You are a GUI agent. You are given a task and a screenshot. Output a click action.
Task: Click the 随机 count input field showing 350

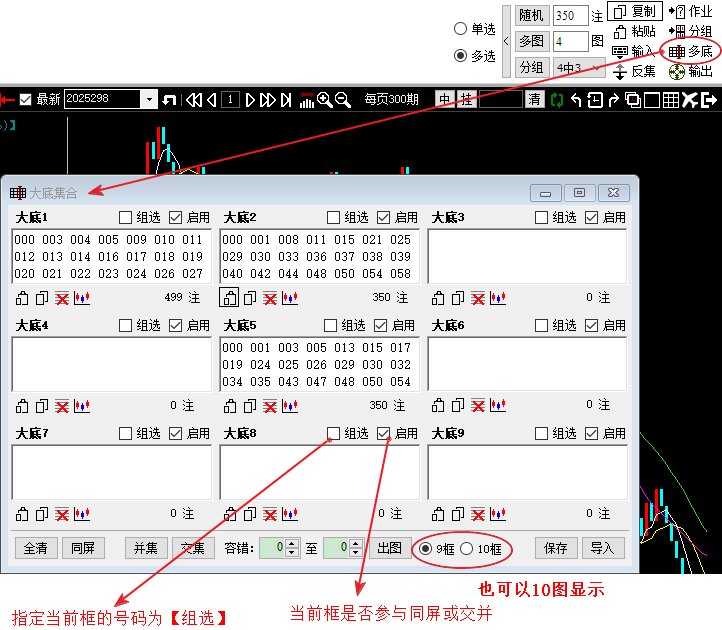point(569,15)
